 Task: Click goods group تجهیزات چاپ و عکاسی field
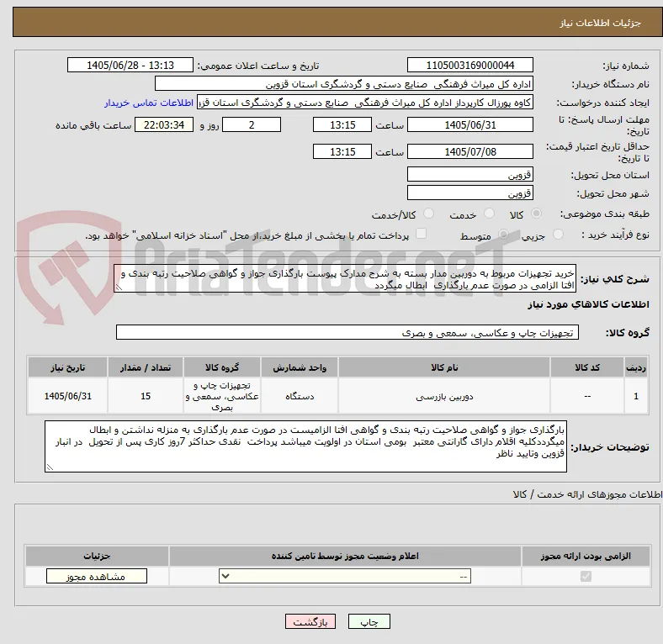tap(347, 333)
